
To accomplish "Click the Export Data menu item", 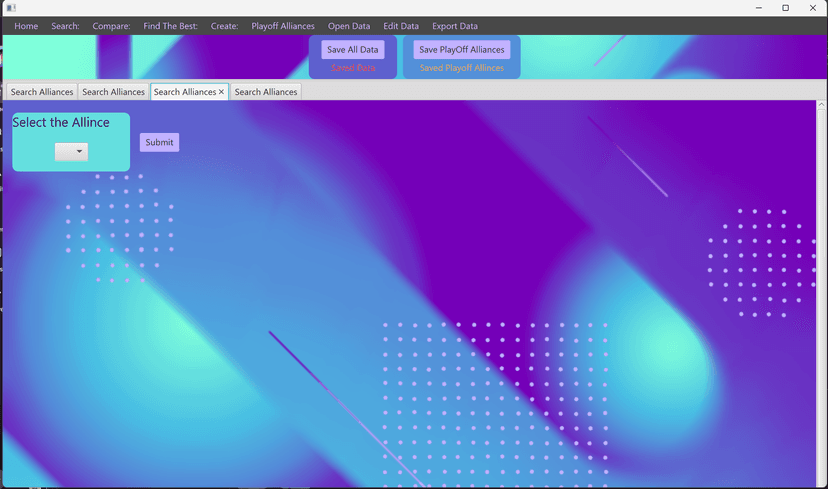I will coord(455,26).
